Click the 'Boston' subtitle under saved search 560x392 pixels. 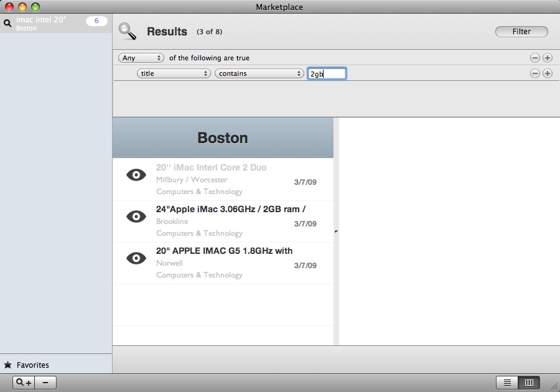(x=26, y=28)
